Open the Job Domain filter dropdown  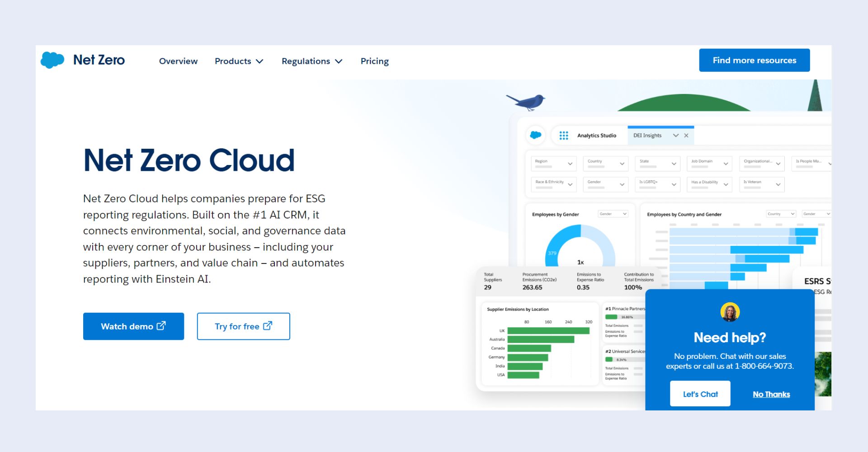(710, 164)
